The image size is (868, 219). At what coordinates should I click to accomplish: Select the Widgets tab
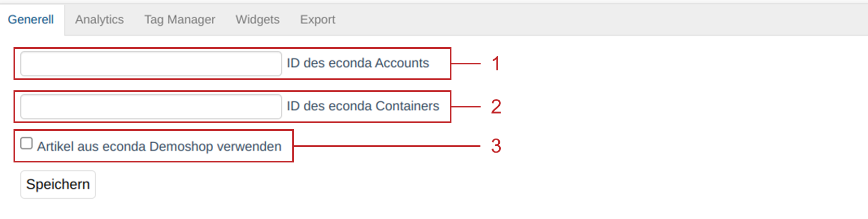pos(257,20)
